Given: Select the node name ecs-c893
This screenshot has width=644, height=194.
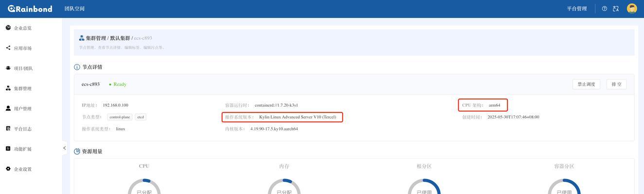Looking at the screenshot, I should click(x=90, y=84).
